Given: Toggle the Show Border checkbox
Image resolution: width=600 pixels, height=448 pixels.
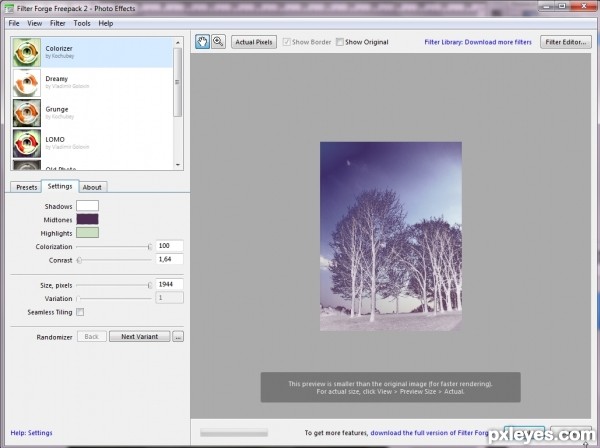Looking at the screenshot, I should [x=286, y=42].
